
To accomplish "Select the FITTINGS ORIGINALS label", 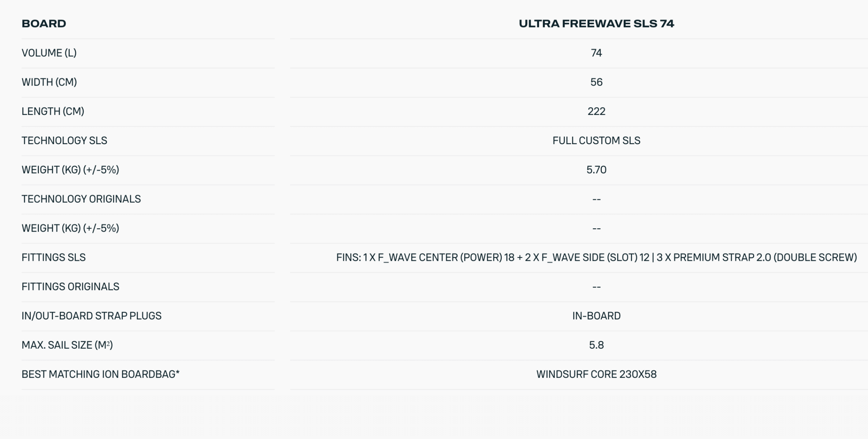I will tap(70, 287).
